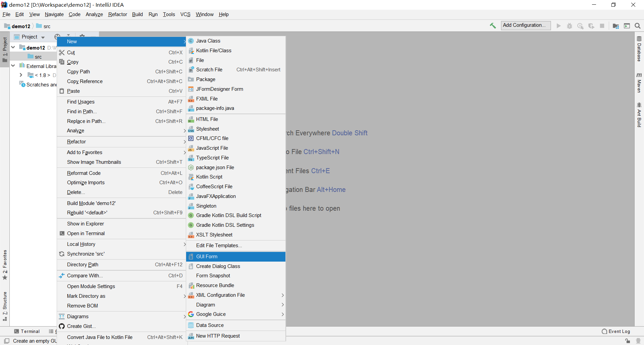Select Scratches and Consoles tree item
The height and width of the screenshot is (345, 644).
[38, 84]
